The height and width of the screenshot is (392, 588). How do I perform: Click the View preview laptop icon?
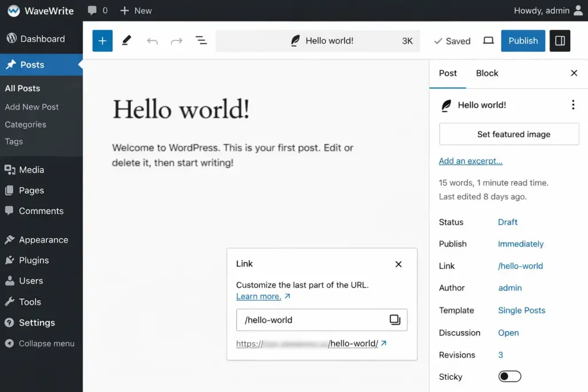[x=488, y=41]
